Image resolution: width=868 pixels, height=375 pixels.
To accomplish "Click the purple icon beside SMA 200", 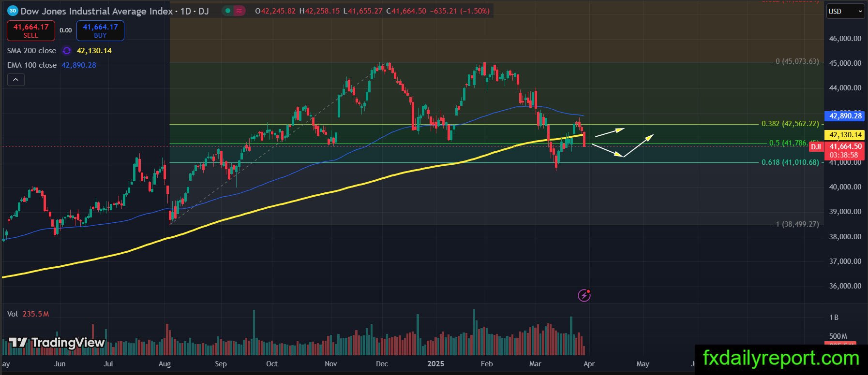I will (67, 51).
